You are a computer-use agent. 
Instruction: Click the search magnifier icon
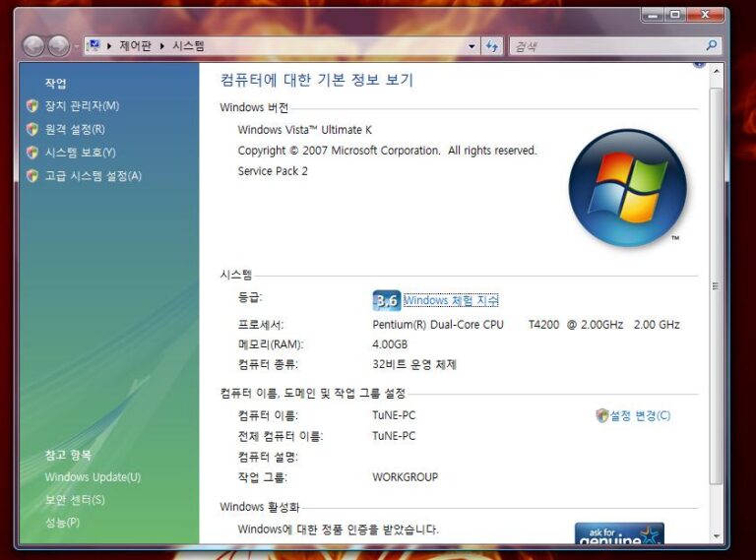click(x=711, y=46)
